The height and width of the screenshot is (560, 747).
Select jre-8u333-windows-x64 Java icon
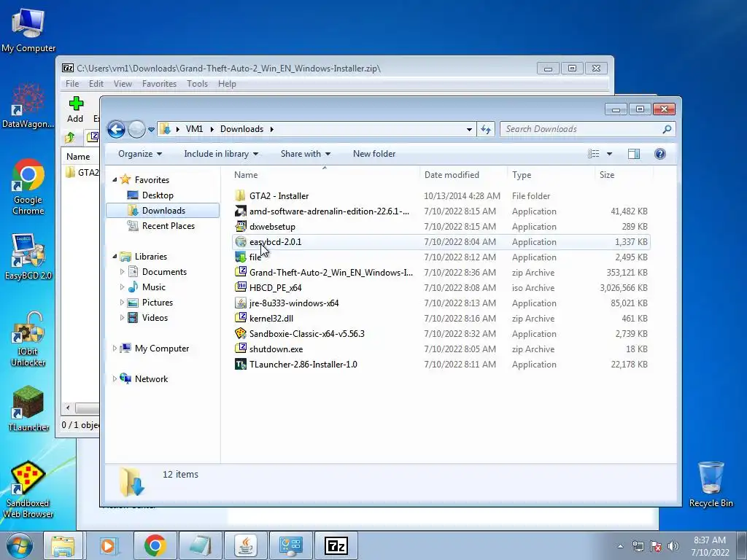pos(241,303)
